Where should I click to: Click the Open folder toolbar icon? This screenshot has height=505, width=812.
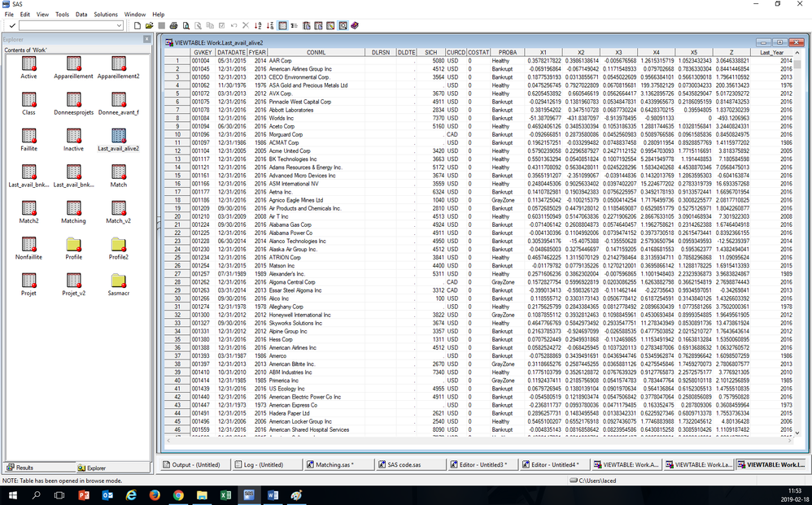pyautogui.click(x=148, y=26)
